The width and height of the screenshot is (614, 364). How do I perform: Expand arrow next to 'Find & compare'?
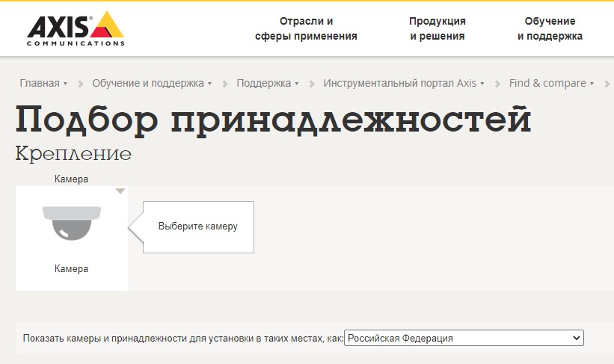[x=592, y=84]
